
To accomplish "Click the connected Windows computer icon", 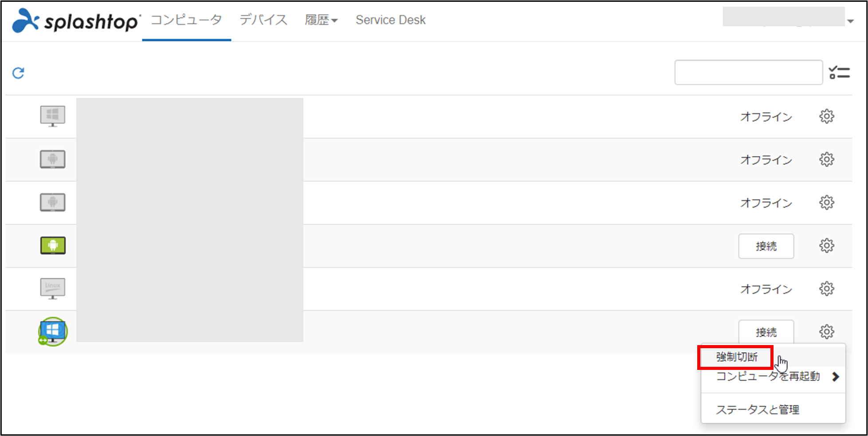I will pos(52,332).
